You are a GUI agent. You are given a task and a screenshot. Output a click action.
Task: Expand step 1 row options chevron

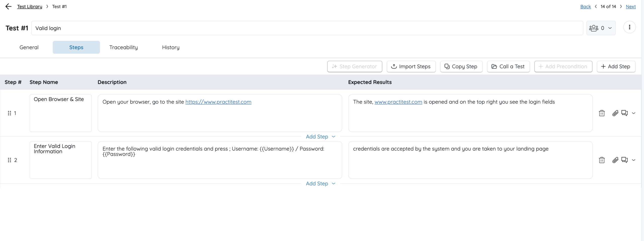(x=634, y=113)
